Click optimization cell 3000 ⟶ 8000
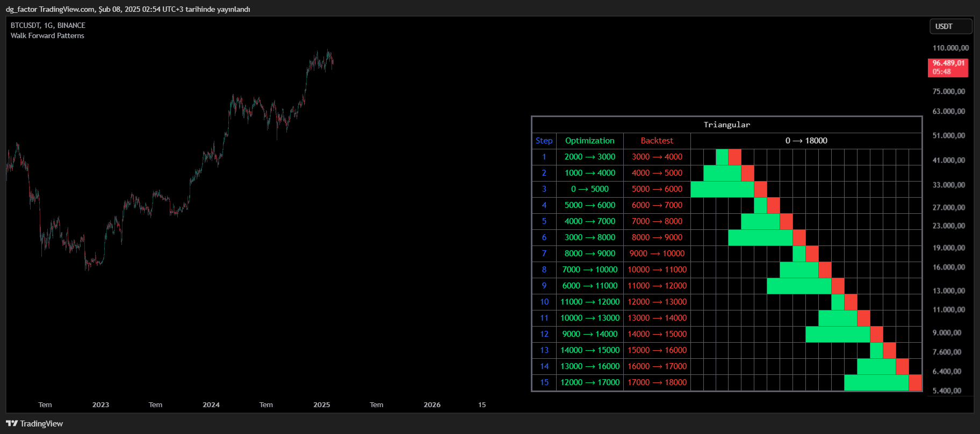This screenshot has height=434, width=980. point(590,237)
